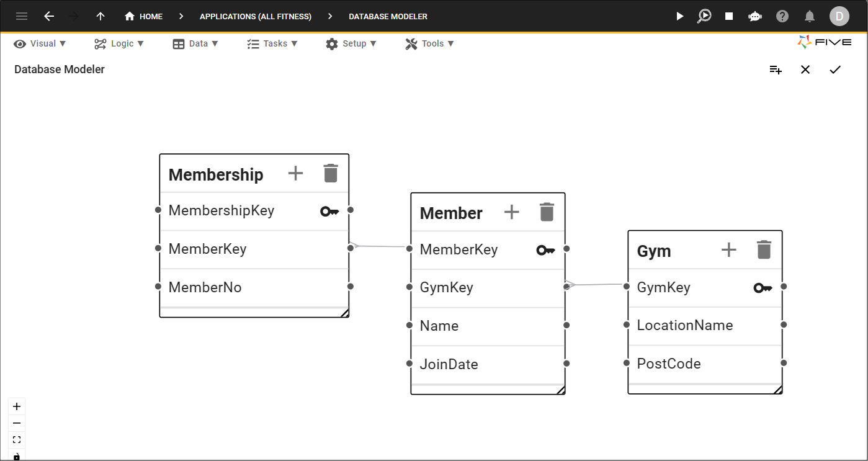This screenshot has width=868, height=461.
Task: Open the Setup menu
Action: (x=351, y=43)
